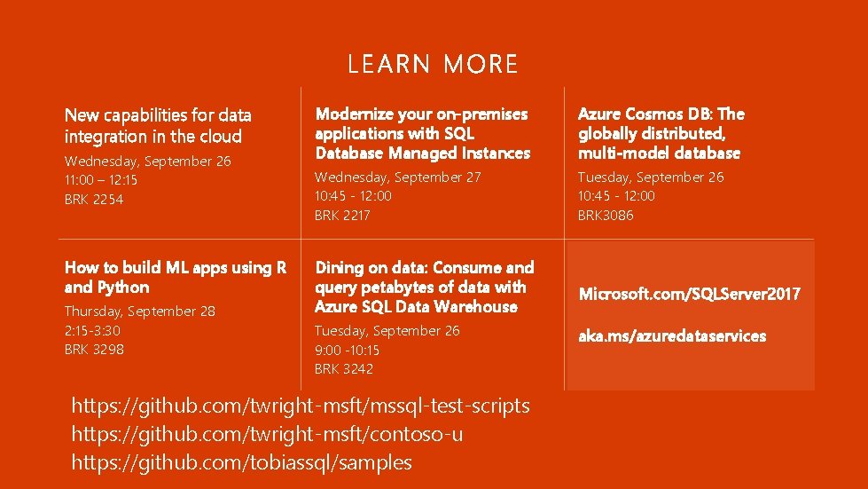Click the BRK 2254 session code
The height and width of the screenshot is (489, 868).
point(94,200)
